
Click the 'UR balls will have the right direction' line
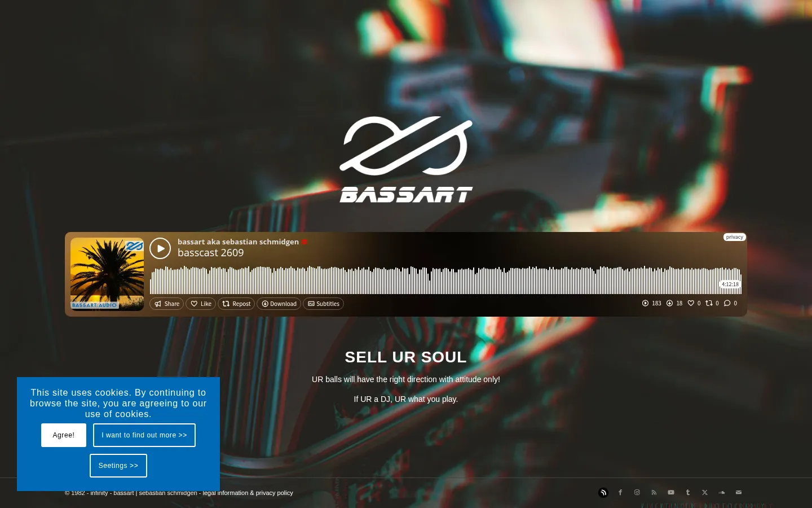[x=406, y=379]
